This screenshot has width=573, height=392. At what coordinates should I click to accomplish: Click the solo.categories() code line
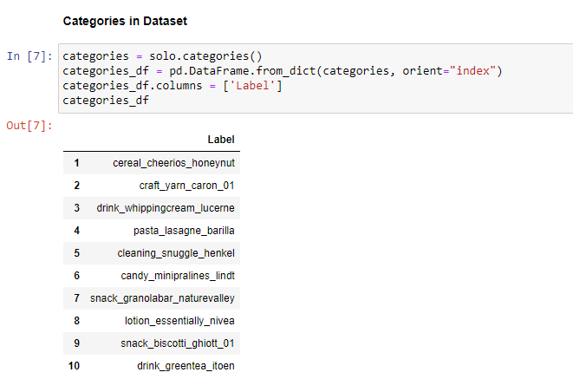162,56
